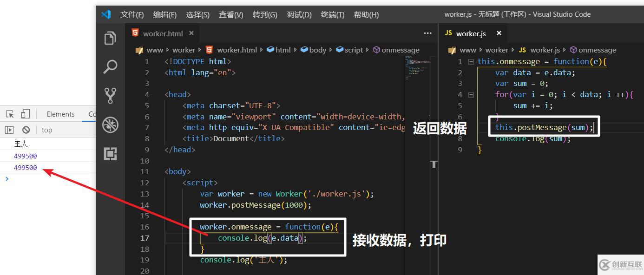Viewport: 644px width, 275px height.
Task: Click the console input prompt arrow
Action: point(7,179)
